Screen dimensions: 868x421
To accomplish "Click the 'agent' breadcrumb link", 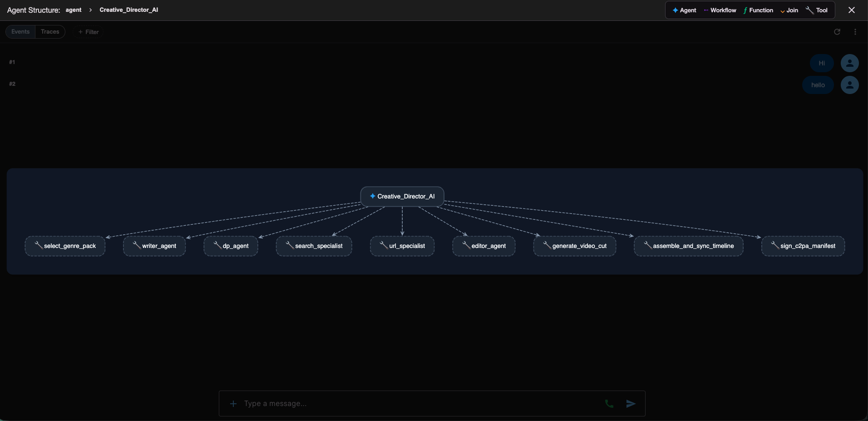I will click(74, 10).
